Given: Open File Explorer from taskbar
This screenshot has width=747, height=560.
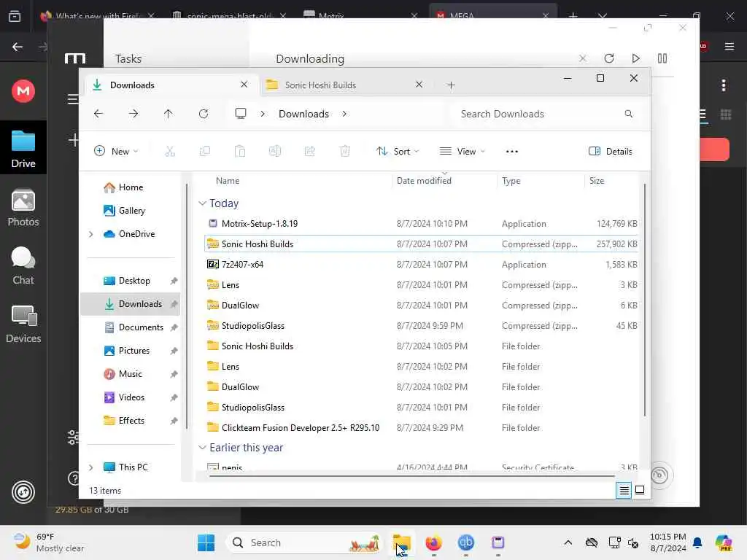Looking at the screenshot, I should 402,542.
